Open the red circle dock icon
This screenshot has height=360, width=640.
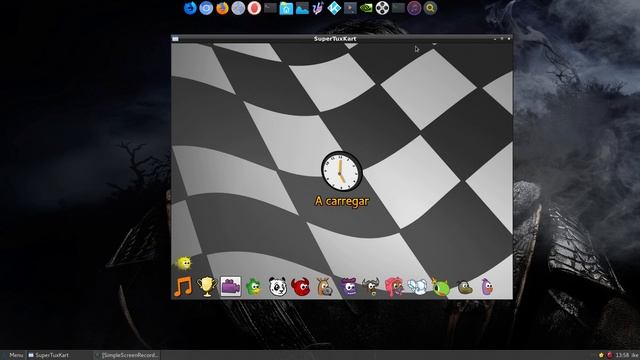pyautogui.click(x=254, y=8)
